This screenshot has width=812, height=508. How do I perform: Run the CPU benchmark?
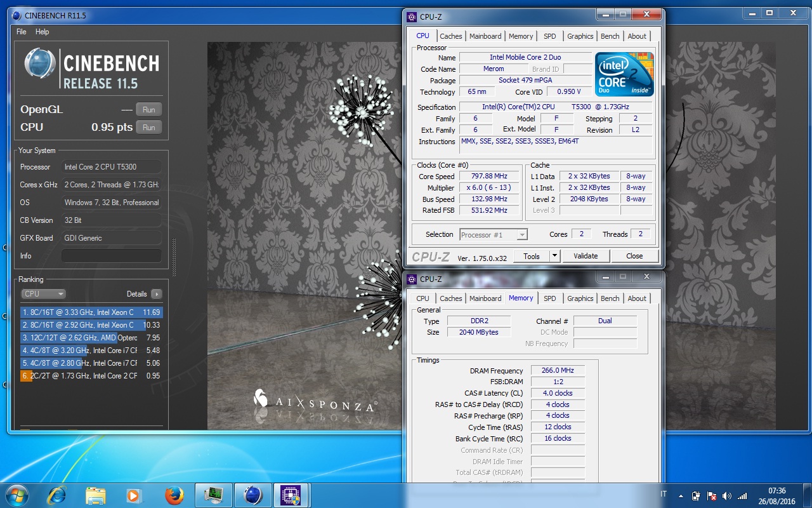pos(149,128)
